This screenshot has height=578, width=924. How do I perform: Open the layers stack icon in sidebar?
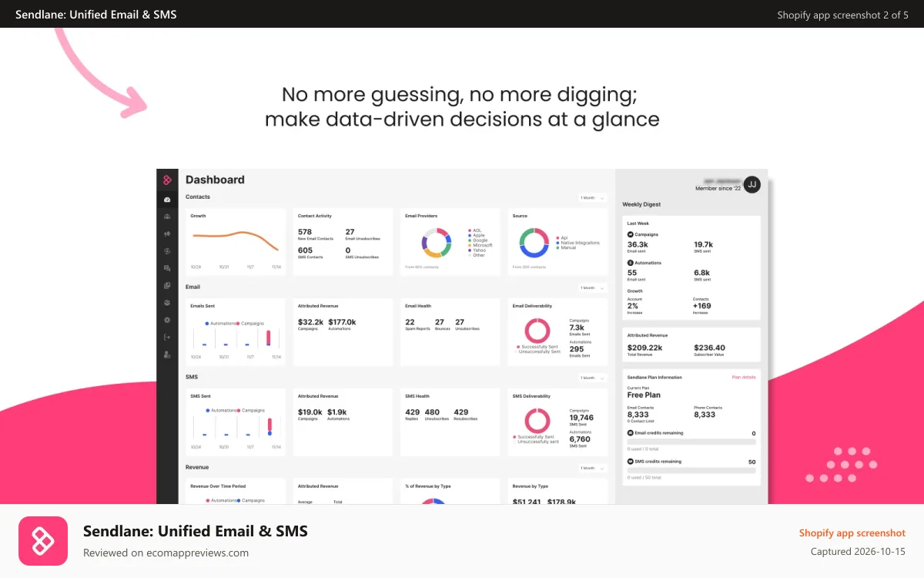(167, 302)
